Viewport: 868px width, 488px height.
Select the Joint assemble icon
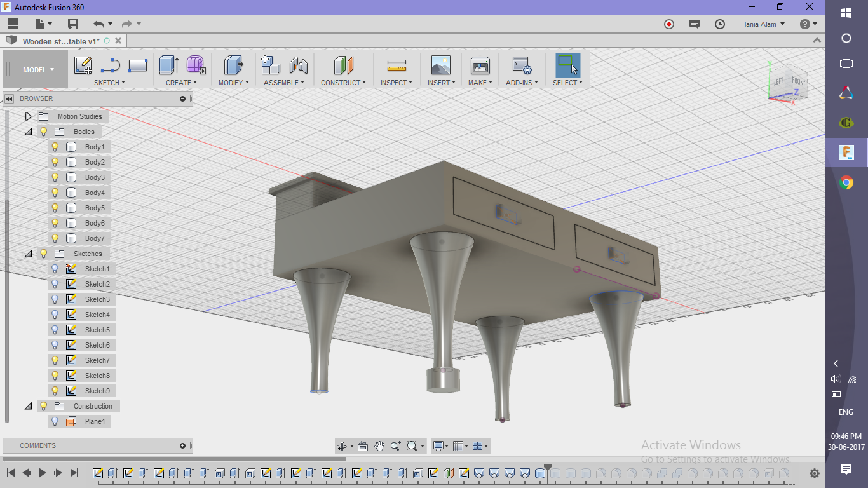pyautogui.click(x=298, y=65)
